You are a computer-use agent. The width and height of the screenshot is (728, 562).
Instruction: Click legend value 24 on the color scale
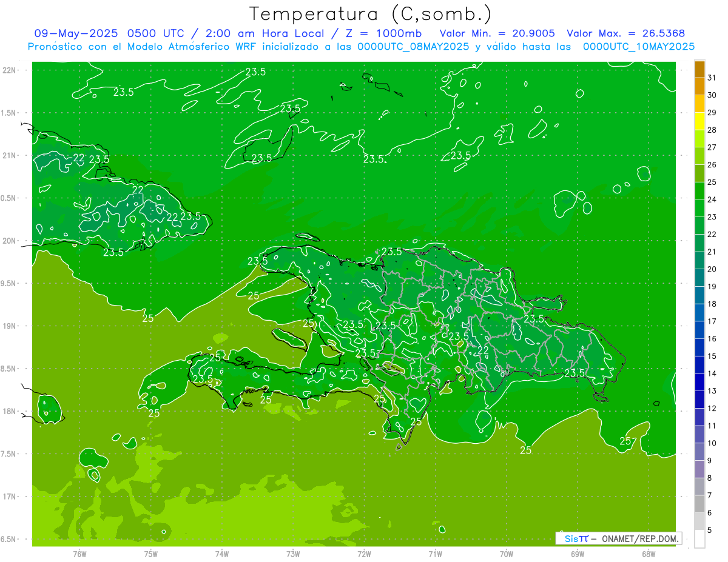pos(712,199)
